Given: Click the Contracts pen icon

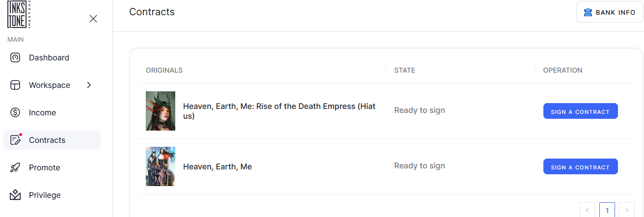Looking at the screenshot, I should click(15, 140).
